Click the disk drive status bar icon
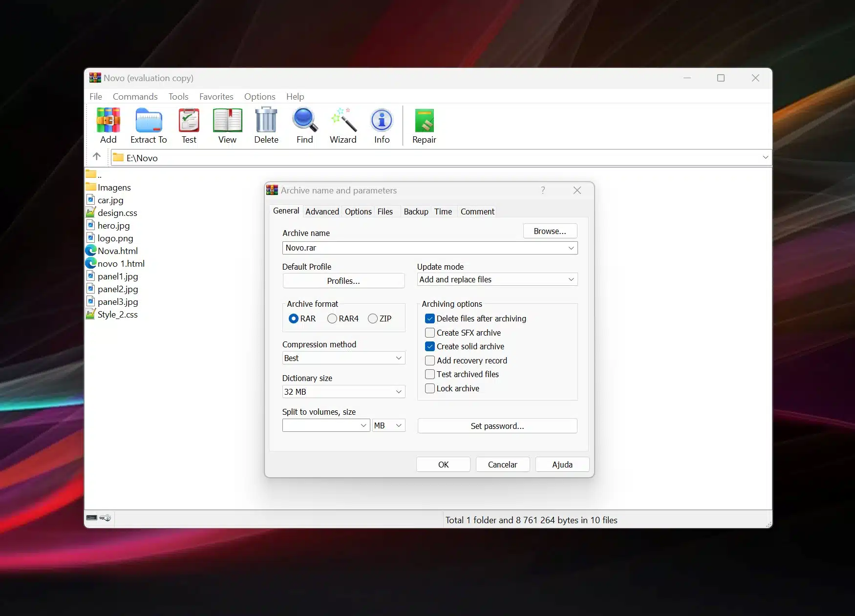855x616 pixels. click(92, 517)
